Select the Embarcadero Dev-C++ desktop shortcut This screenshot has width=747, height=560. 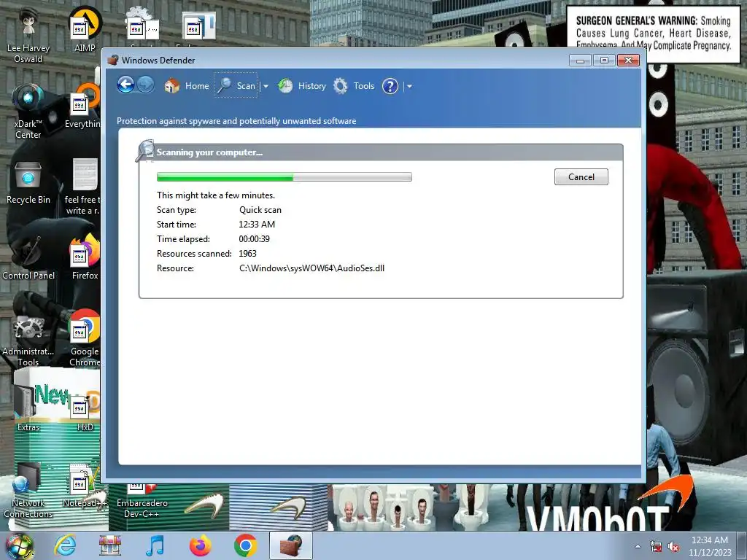(x=142, y=500)
